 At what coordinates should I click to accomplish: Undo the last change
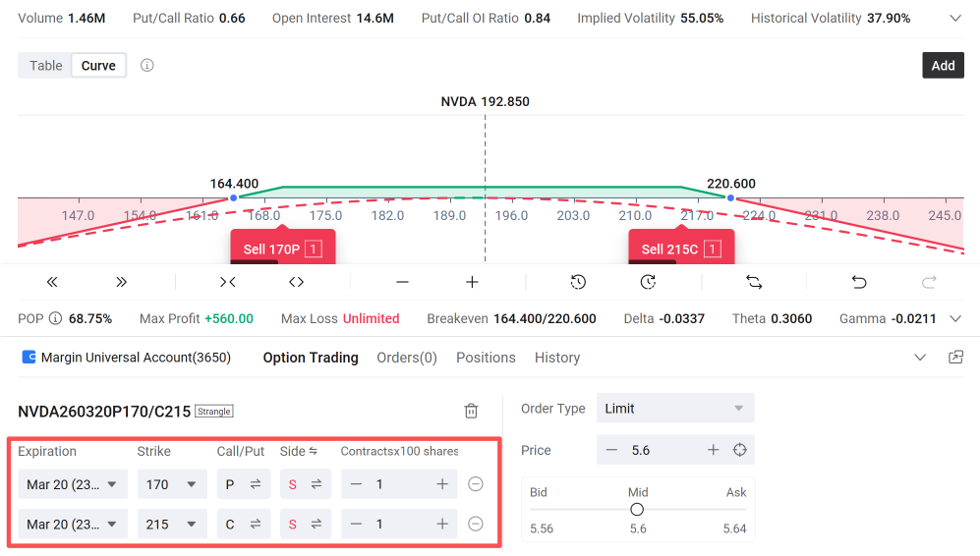tap(859, 282)
